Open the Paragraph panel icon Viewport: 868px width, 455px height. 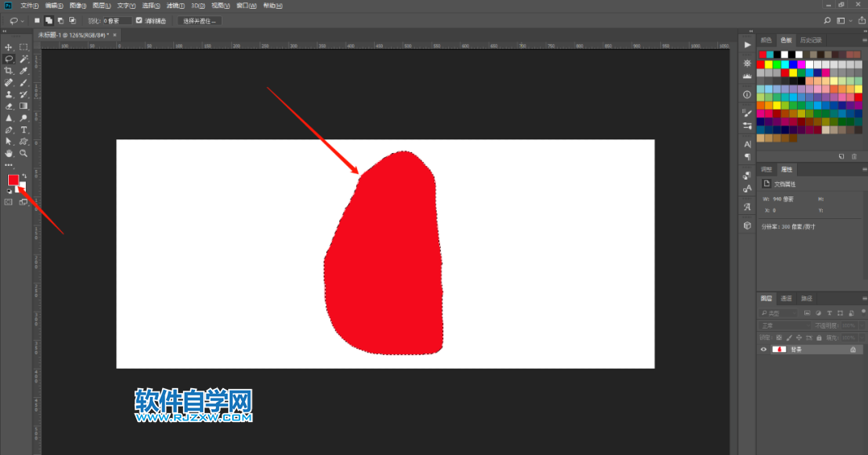pyautogui.click(x=747, y=157)
